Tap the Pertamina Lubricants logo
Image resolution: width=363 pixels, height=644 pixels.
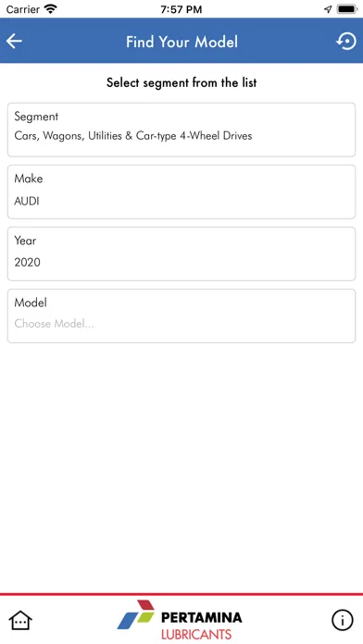(180, 620)
